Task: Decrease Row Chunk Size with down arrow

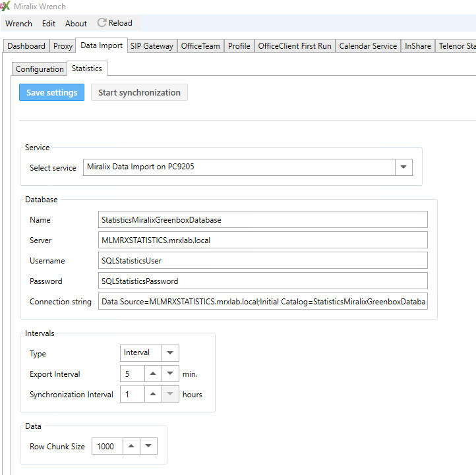Action: pyautogui.click(x=148, y=446)
